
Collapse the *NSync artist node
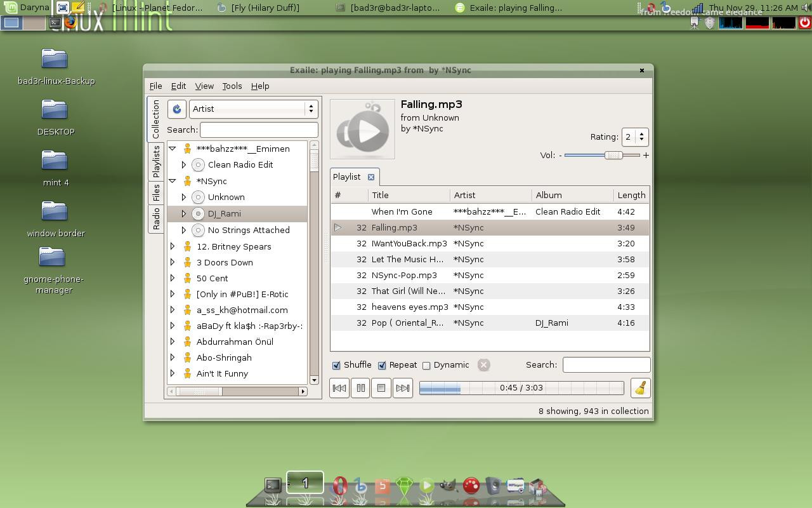(172, 181)
